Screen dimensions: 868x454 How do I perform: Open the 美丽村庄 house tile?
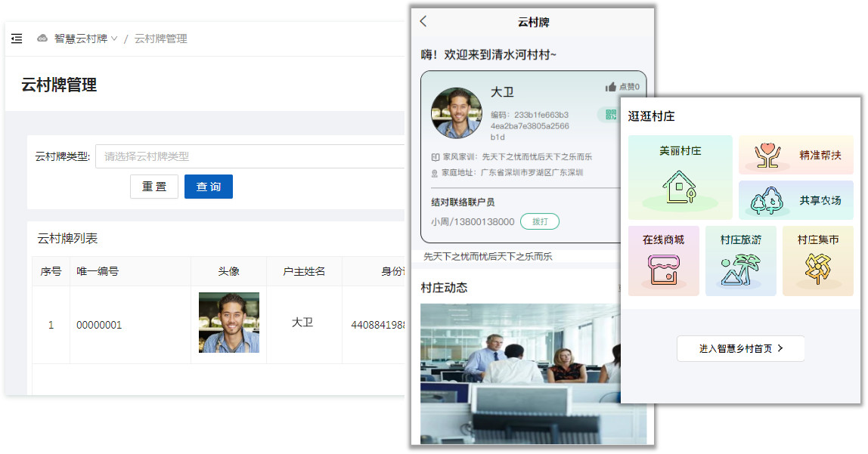tap(680, 178)
